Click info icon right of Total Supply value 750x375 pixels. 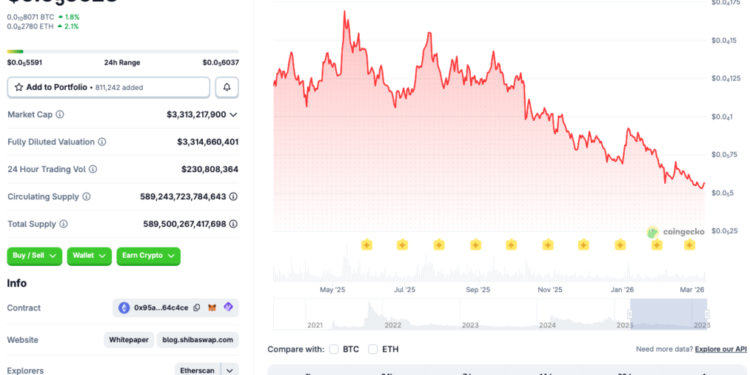(233, 224)
